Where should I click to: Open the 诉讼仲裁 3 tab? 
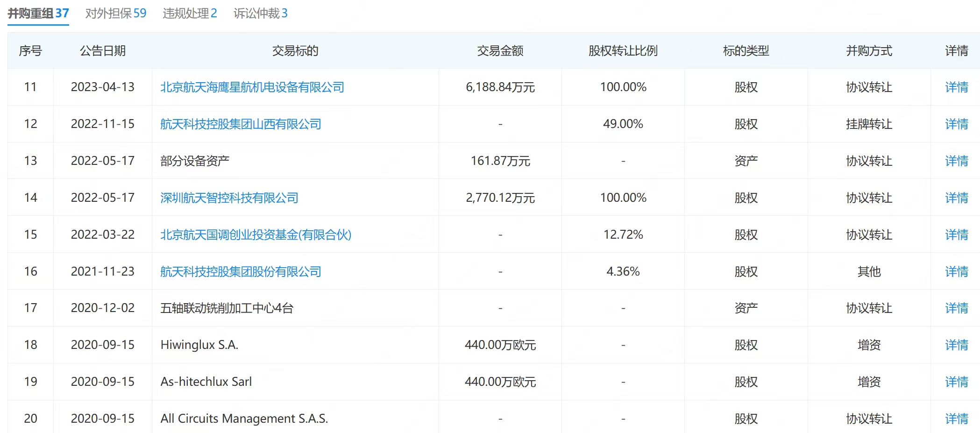click(x=260, y=13)
